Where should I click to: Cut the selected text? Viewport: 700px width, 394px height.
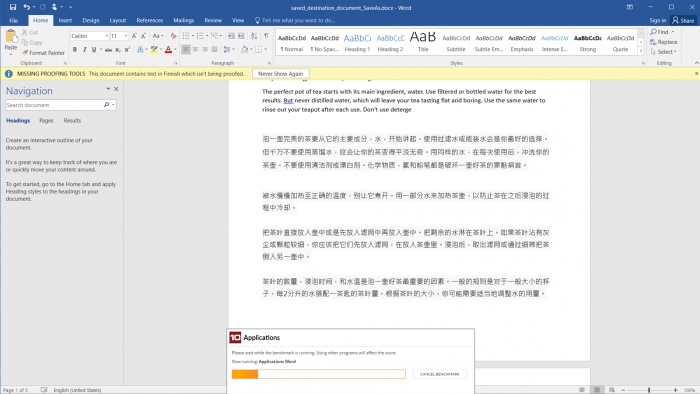(x=29, y=32)
